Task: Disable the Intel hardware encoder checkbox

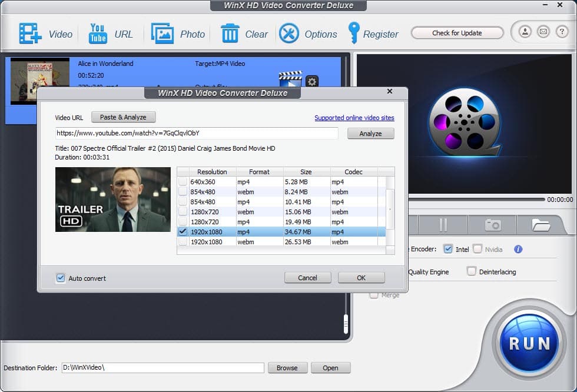Action: [x=448, y=249]
